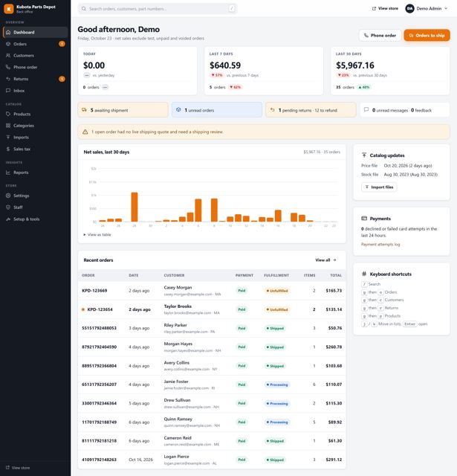Viewport: 457px width, 476px height.
Task: Click the orange badge next to Orders
Action: [x=62, y=44]
